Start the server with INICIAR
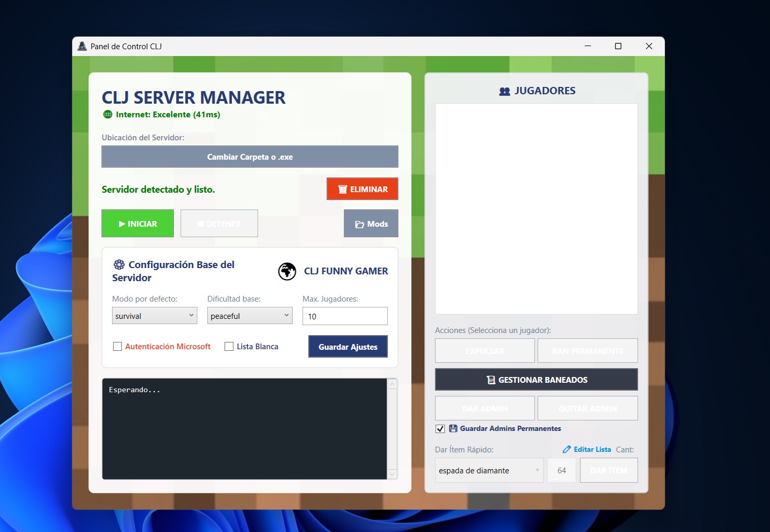This screenshot has height=532, width=770. pos(138,224)
